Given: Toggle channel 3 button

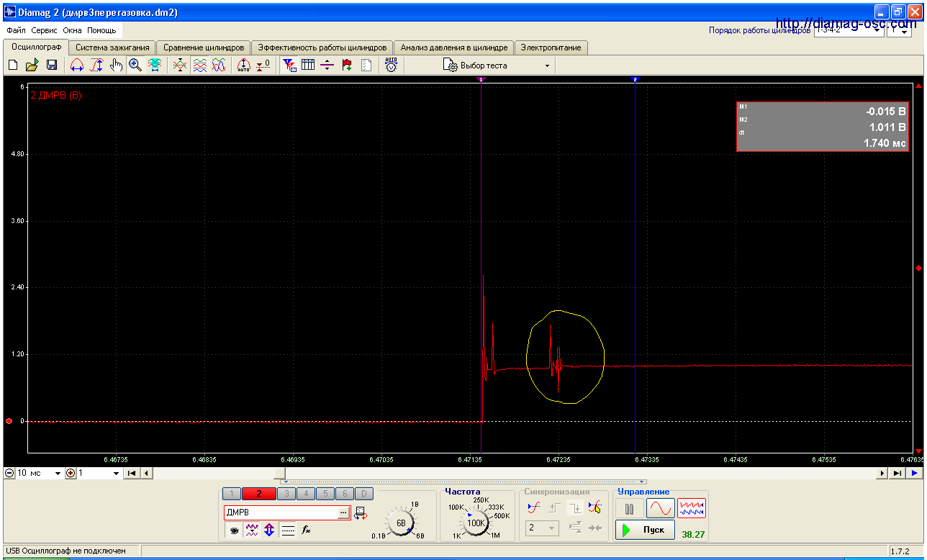Looking at the screenshot, I should (286, 494).
